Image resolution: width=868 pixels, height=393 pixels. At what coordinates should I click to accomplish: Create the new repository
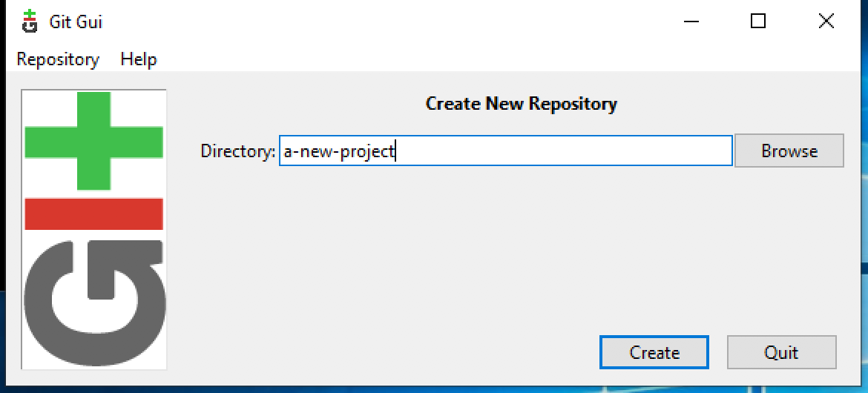point(654,352)
